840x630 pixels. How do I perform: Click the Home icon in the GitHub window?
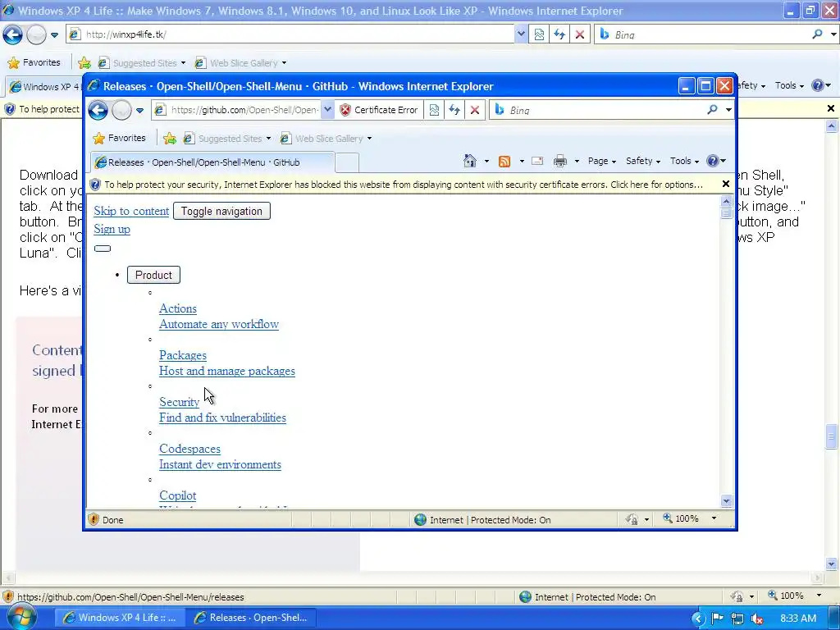pos(470,161)
